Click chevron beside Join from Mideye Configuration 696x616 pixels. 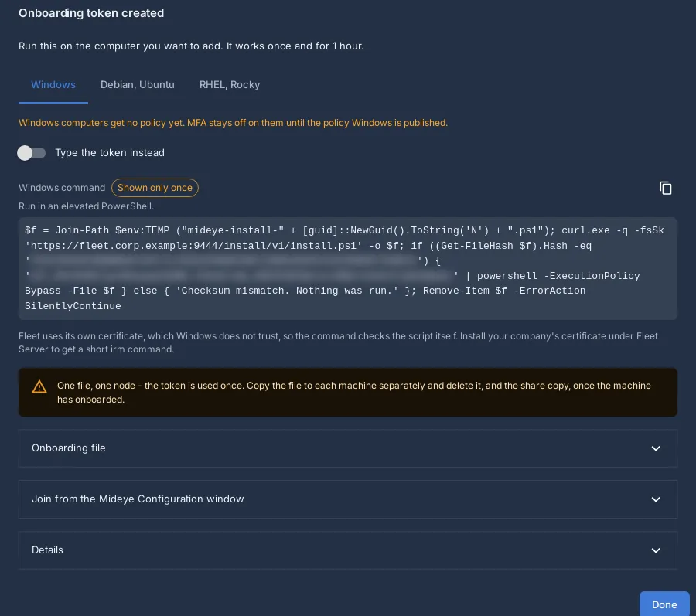656,499
